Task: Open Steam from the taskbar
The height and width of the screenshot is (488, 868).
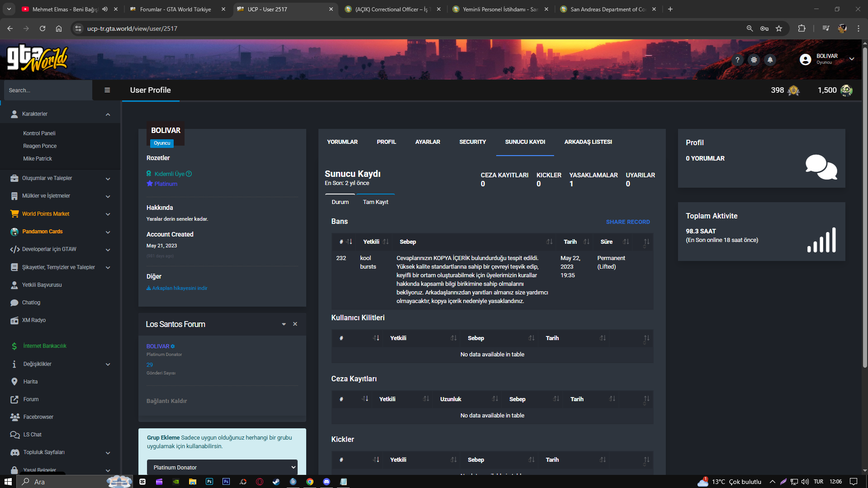Action: tap(276, 482)
